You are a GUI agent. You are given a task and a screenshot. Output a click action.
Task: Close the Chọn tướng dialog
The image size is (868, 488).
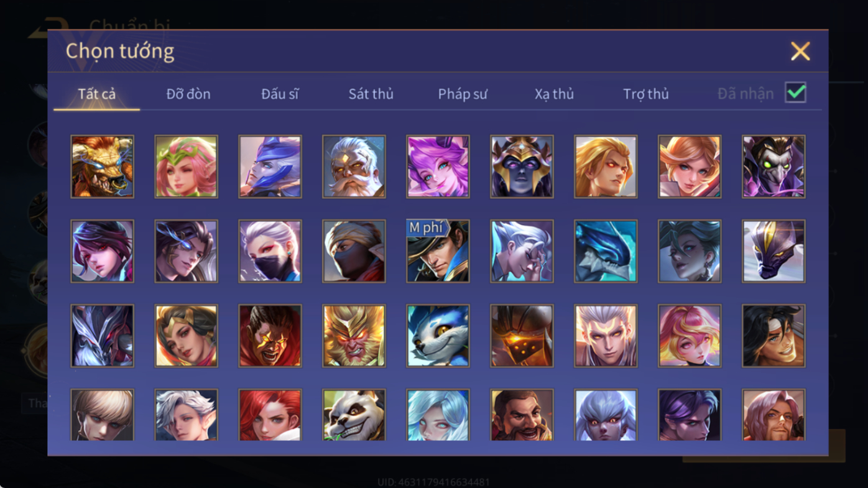tap(800, 51)
